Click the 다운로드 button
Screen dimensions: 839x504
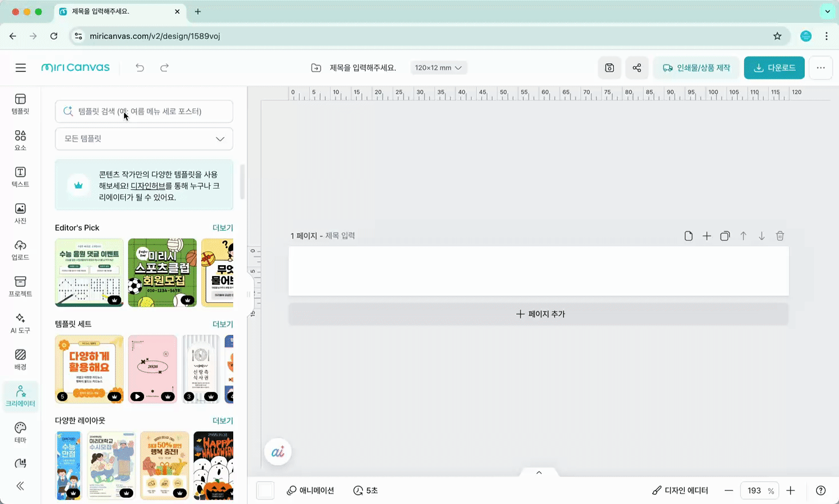tap(774, 67)
